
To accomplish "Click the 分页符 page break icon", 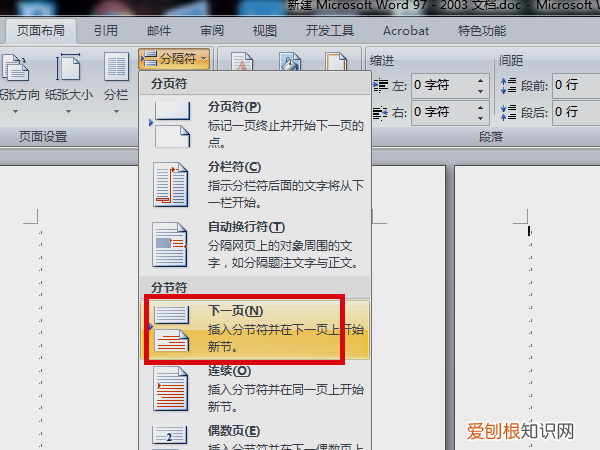I will 172,124.
